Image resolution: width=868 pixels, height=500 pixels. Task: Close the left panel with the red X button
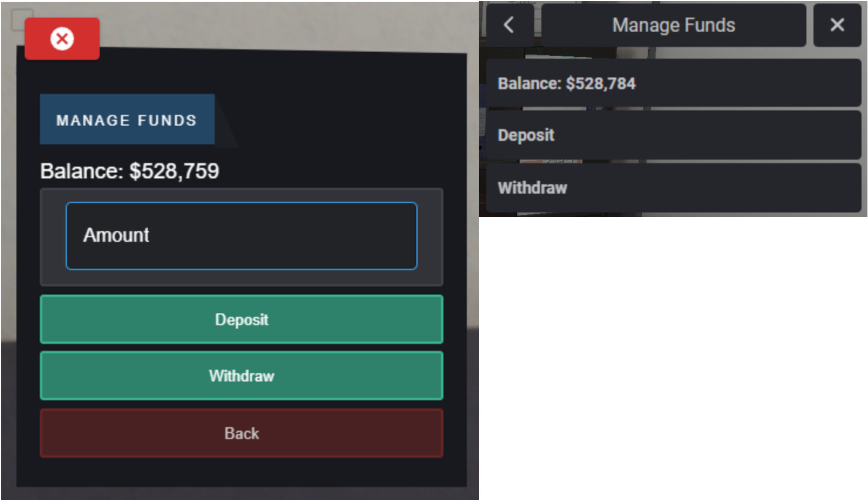(62, 39)
